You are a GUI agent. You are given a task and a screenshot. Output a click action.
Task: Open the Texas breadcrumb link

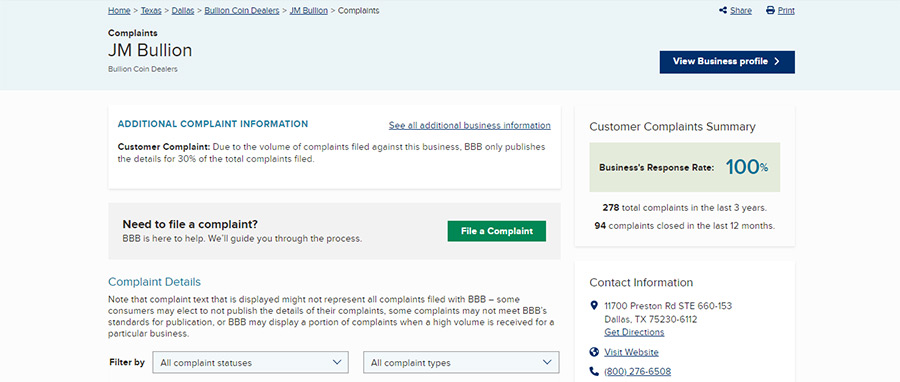coord(151,10)
